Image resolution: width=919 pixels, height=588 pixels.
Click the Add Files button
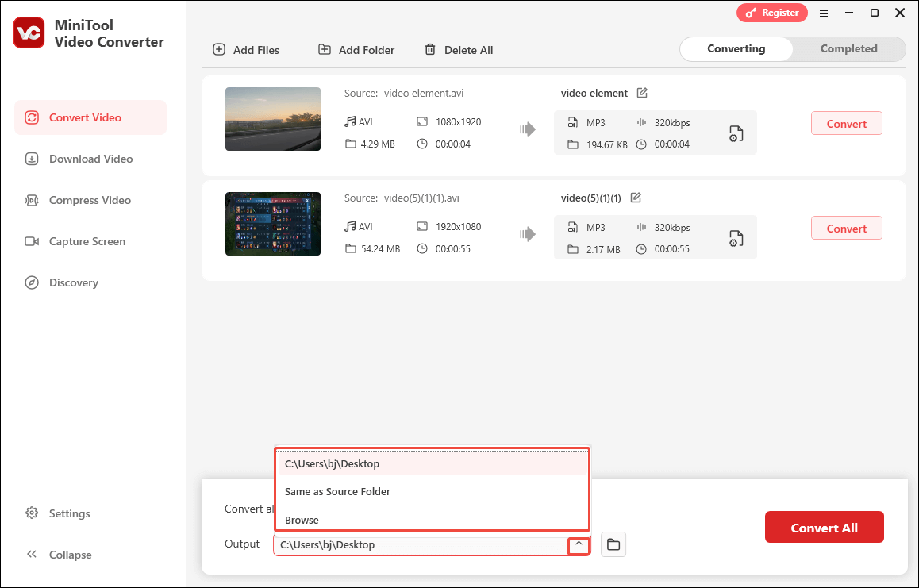pyautogui.click(x=245, y=50)
